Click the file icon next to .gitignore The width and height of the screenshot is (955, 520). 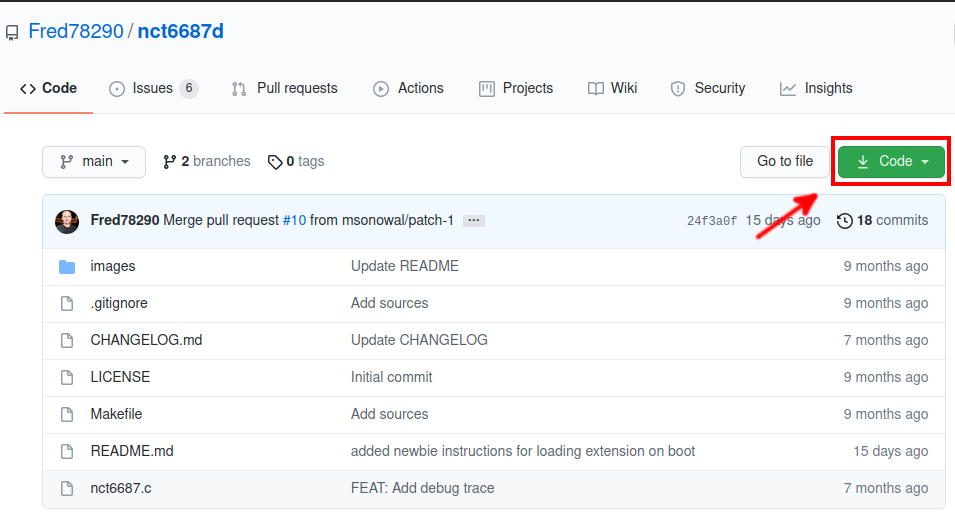(67, 303)
